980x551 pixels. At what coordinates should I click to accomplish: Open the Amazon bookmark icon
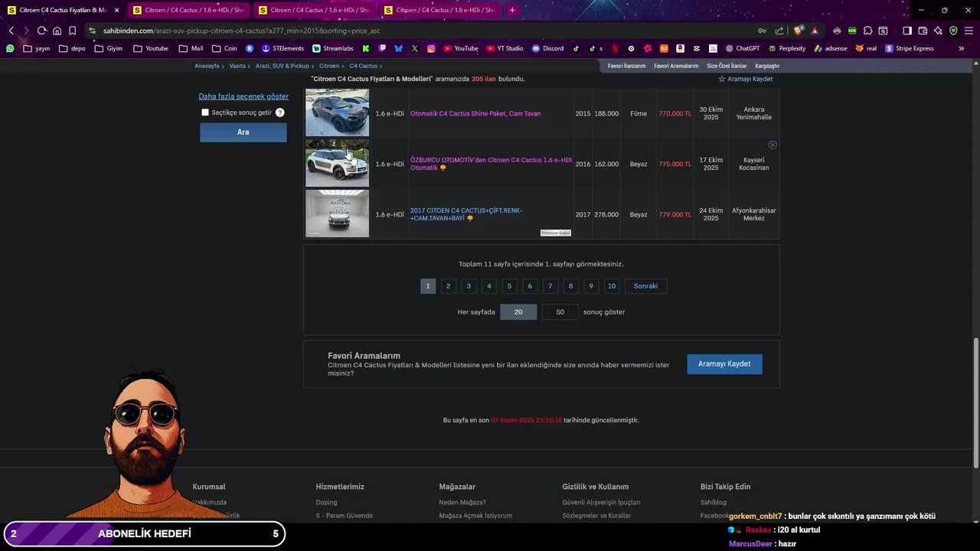click(680, 48)
